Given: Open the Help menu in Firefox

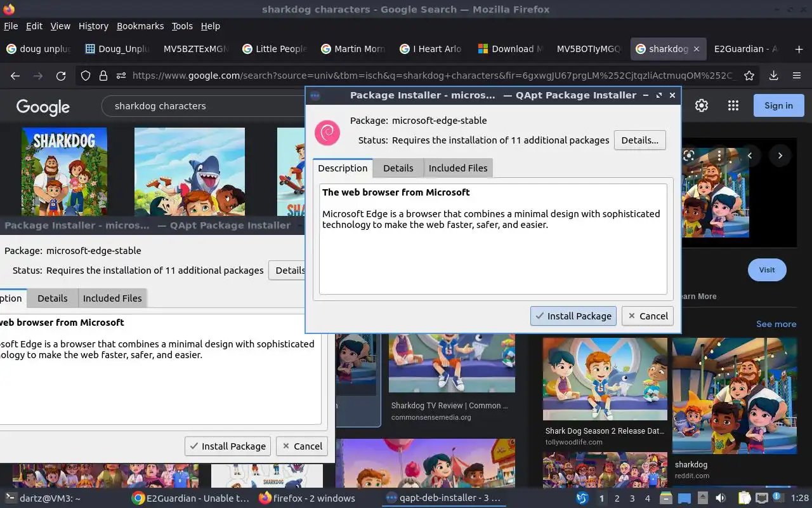Looking at the screenshot, I should point(211,26).
